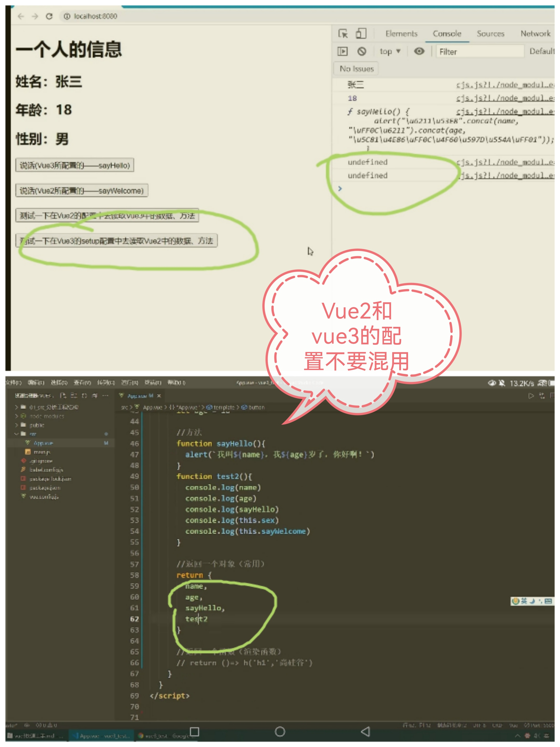Show the console sidebar panel icon
Viewport: 560px width, 747px height.
pos(342,51)
